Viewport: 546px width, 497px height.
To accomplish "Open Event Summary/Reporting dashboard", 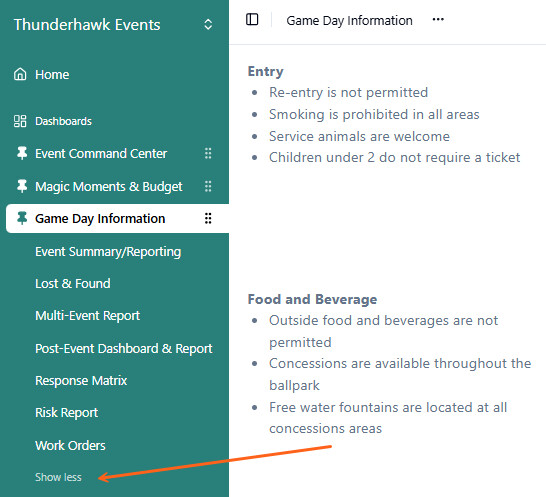I will pyautogui.click(x=108, y=252).
